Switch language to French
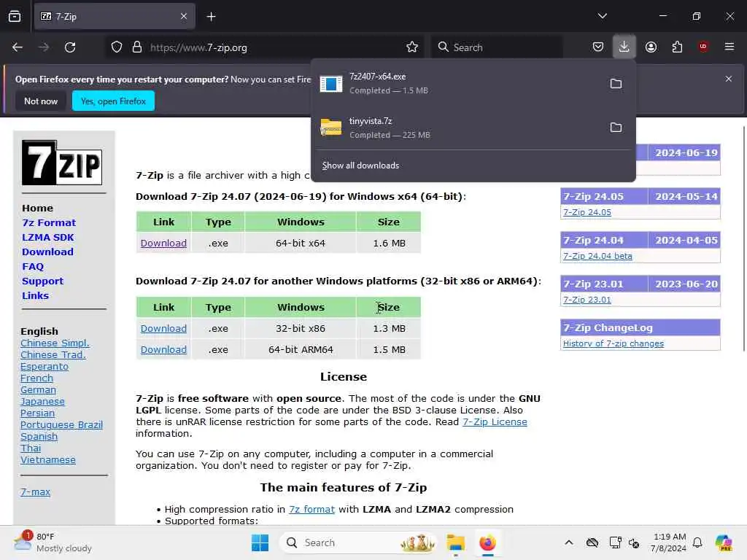This screenshot has height=560, width=747. (x=36, y=378)
